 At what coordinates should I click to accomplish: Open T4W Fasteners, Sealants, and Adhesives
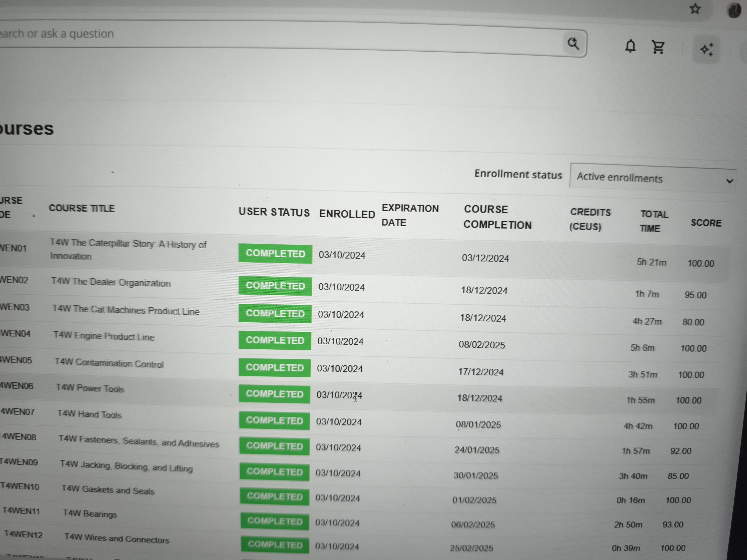[x=139, y=441]
